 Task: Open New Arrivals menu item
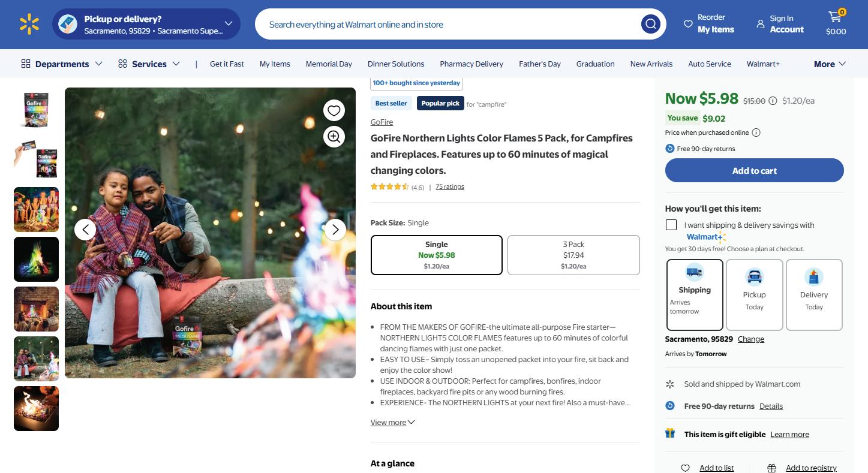pos(651,64)
